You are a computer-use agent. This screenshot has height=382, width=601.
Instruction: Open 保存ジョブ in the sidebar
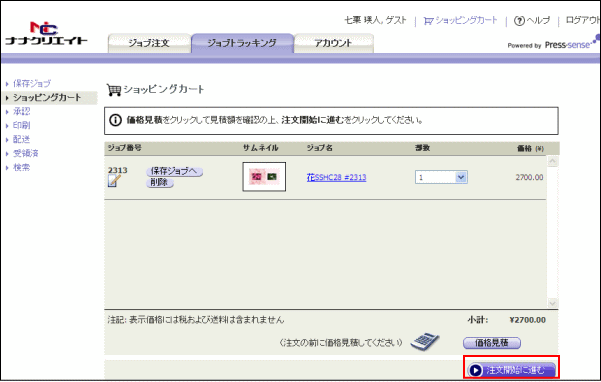tap(32, 84)
